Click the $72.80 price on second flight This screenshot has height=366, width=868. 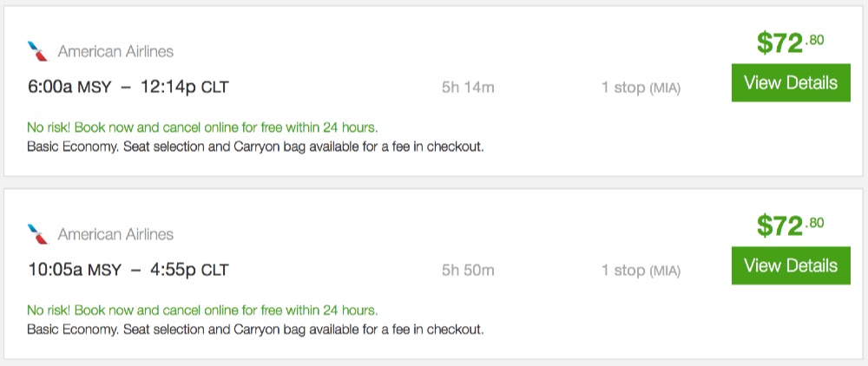pos(790,225)
